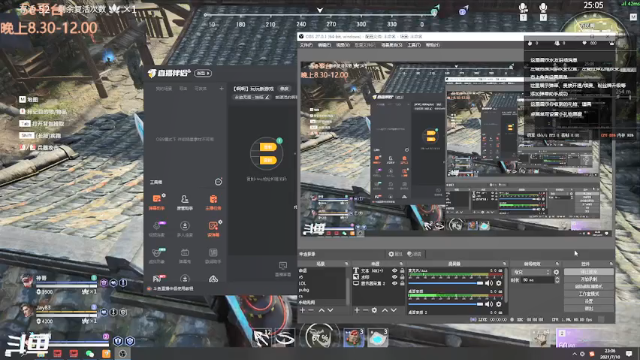Add a new source with plus icon
The image size is (640, 360).
coord(357,310)
